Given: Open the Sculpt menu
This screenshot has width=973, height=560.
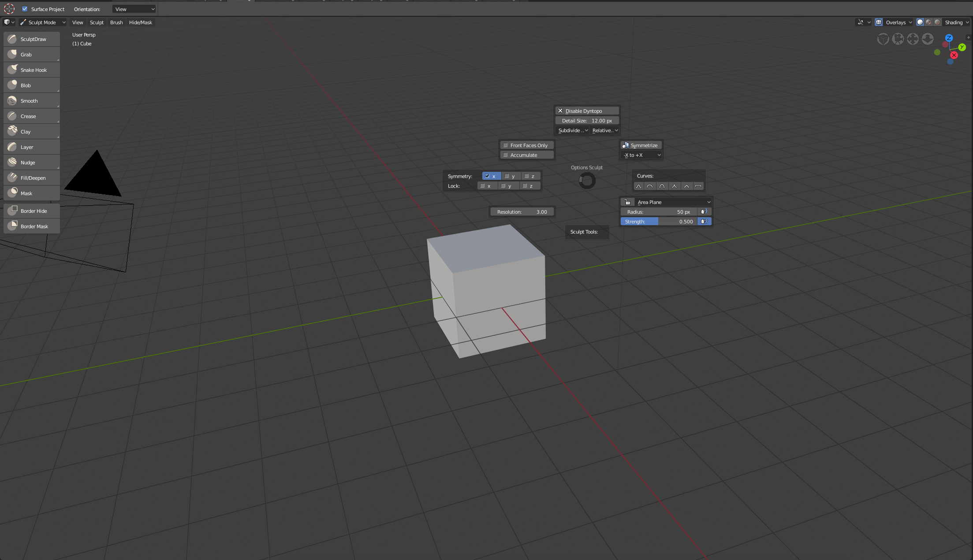Looking at the screenshot, I should click(97, 22).
